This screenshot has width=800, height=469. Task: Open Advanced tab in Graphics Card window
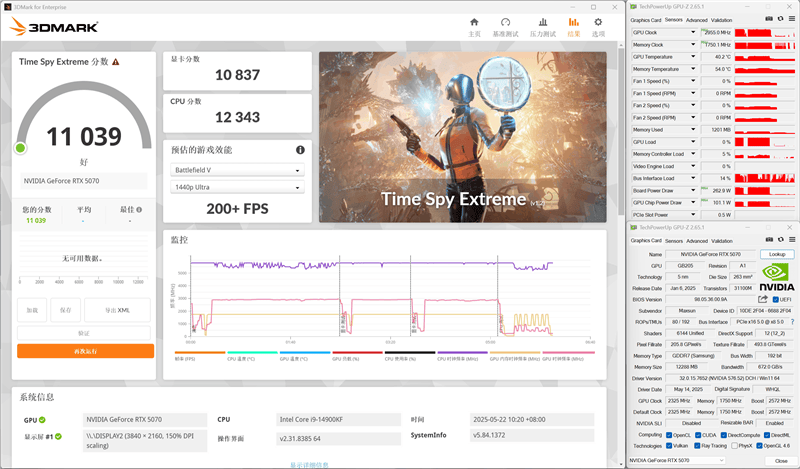click(696, 241)
